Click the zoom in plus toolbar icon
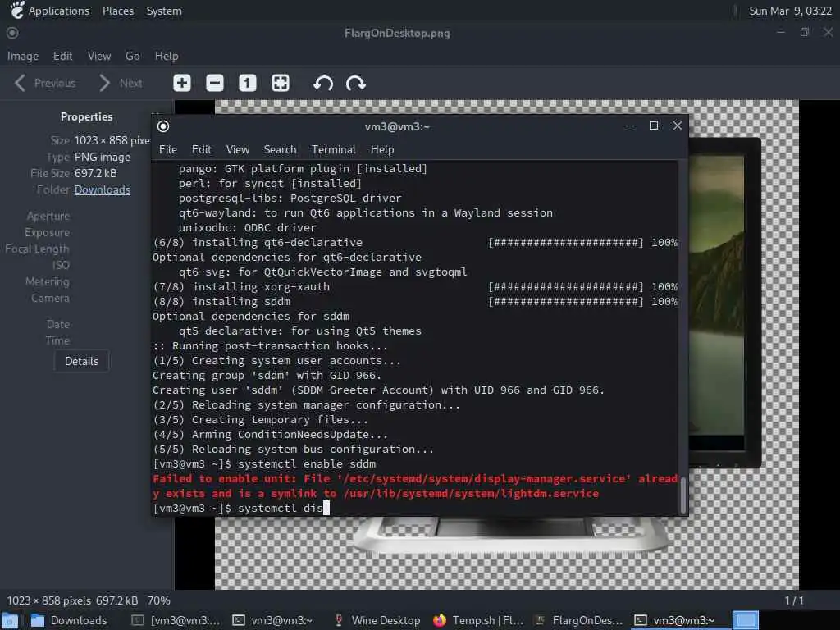This screenshot has width=840, height=630. click(182, 83)
